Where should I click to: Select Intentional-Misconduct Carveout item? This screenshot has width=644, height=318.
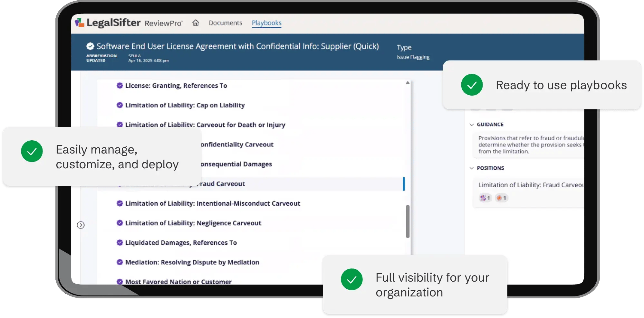[213, 203]
